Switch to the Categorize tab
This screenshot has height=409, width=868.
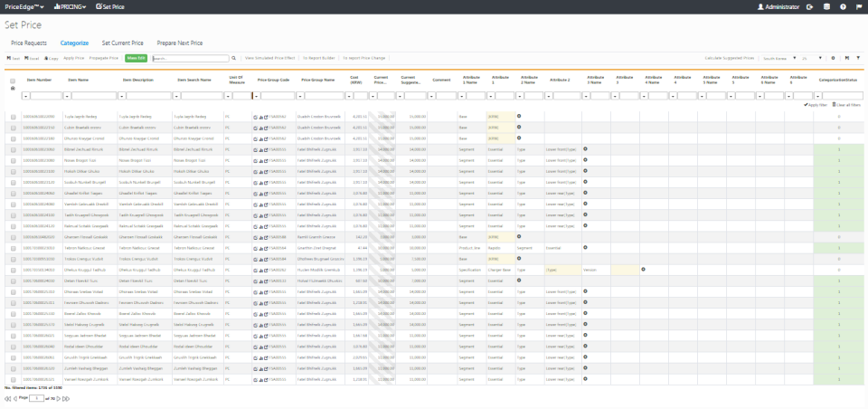click(x=74, y=43)
